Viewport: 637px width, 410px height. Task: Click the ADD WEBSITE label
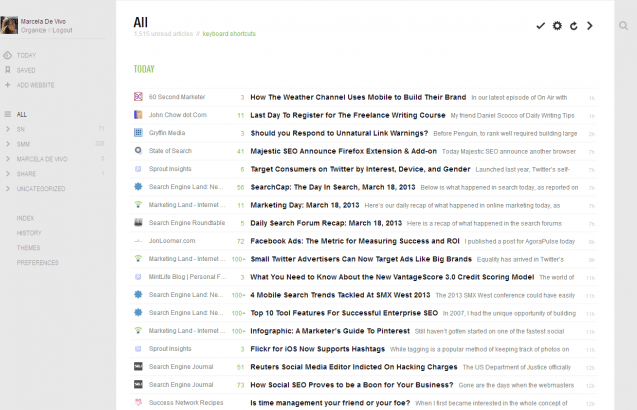(x=35, y=85)
